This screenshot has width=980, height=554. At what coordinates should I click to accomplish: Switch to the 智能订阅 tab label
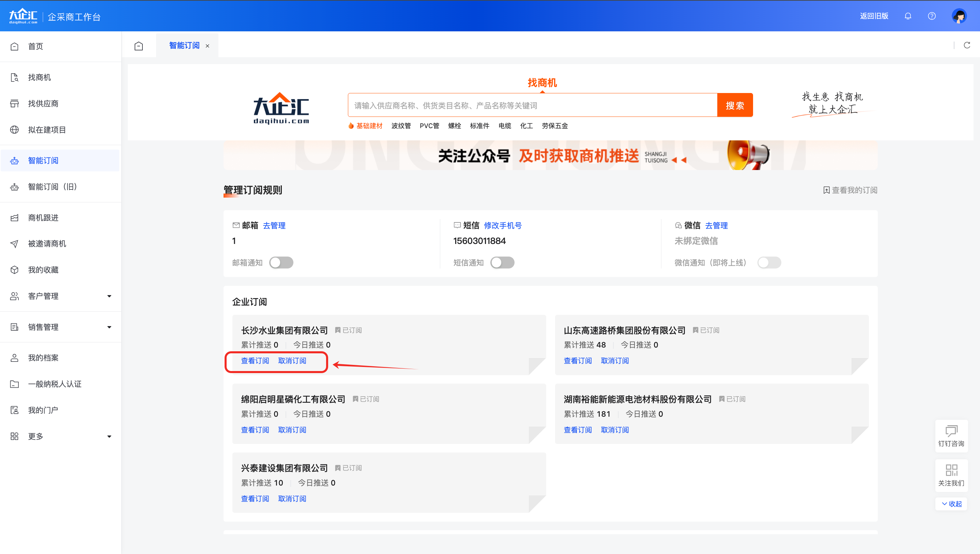pos(184,46)
